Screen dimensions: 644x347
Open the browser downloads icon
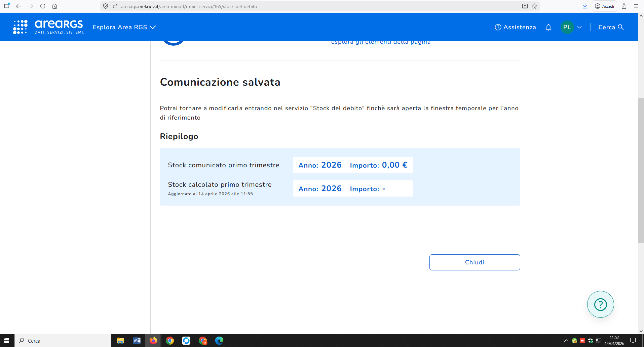point(585,6)
